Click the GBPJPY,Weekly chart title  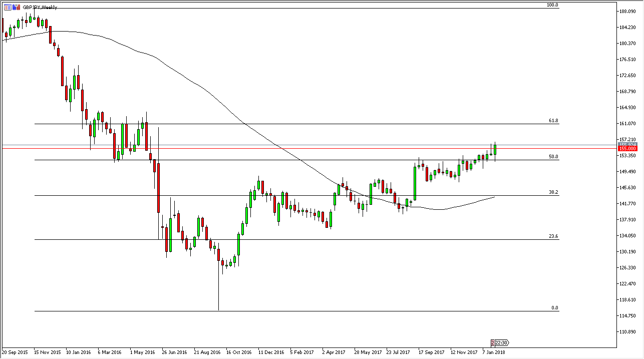[x=40, y=8]
